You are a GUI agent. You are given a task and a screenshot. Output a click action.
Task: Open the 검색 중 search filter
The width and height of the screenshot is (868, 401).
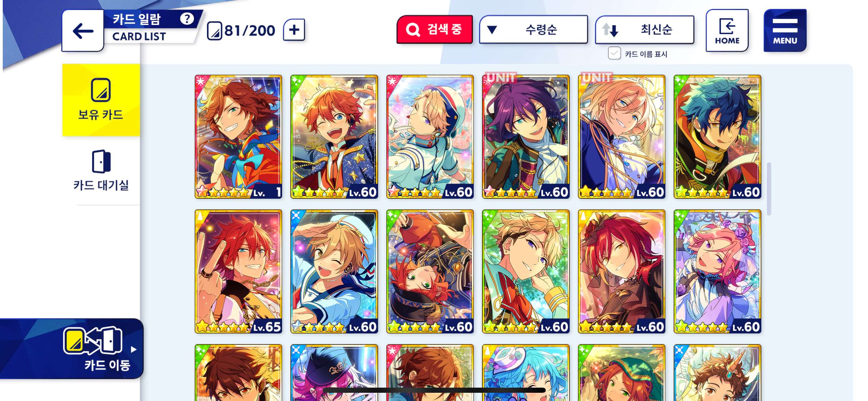[x=434, y=29]
